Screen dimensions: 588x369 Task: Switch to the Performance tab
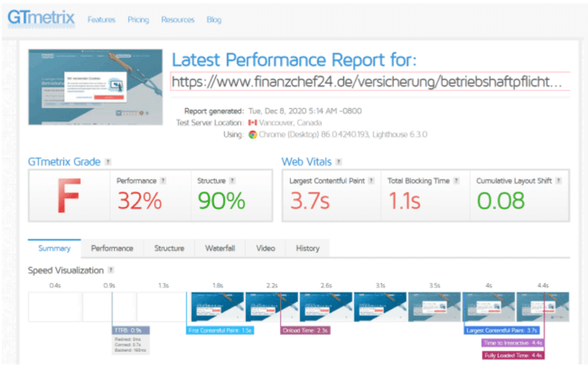coord(112,248)
